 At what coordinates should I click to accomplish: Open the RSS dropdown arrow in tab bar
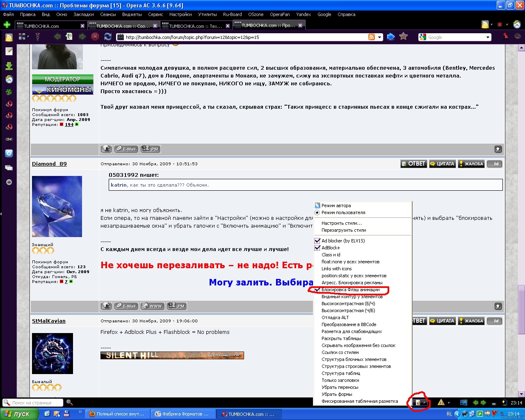492,25
